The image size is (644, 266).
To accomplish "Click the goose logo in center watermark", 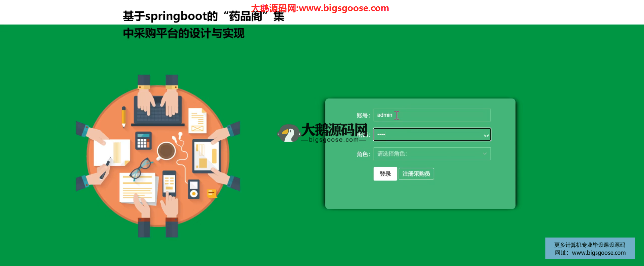I will point(288,133).
